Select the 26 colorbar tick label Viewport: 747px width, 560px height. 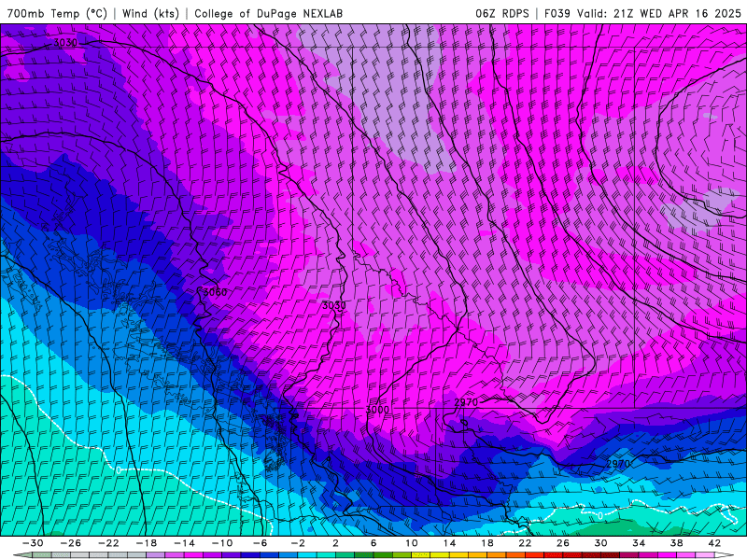tap(563, 543)
